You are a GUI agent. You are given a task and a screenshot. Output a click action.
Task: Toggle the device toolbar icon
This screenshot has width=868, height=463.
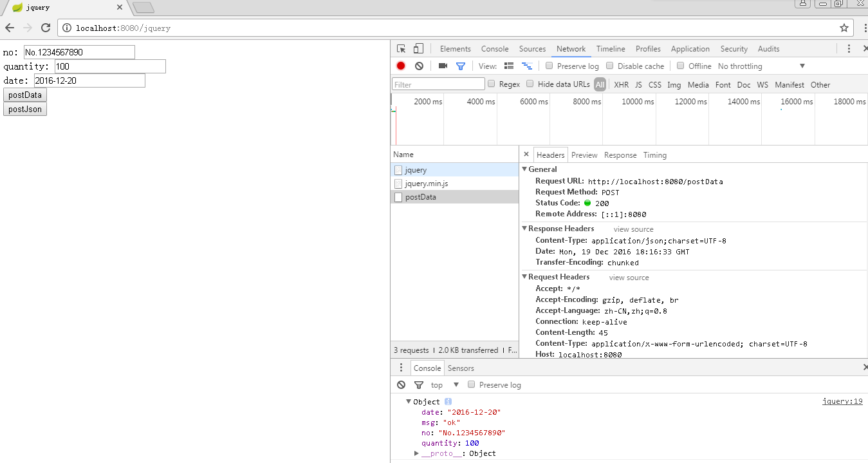pyautogui.click(x=418, y=49)
